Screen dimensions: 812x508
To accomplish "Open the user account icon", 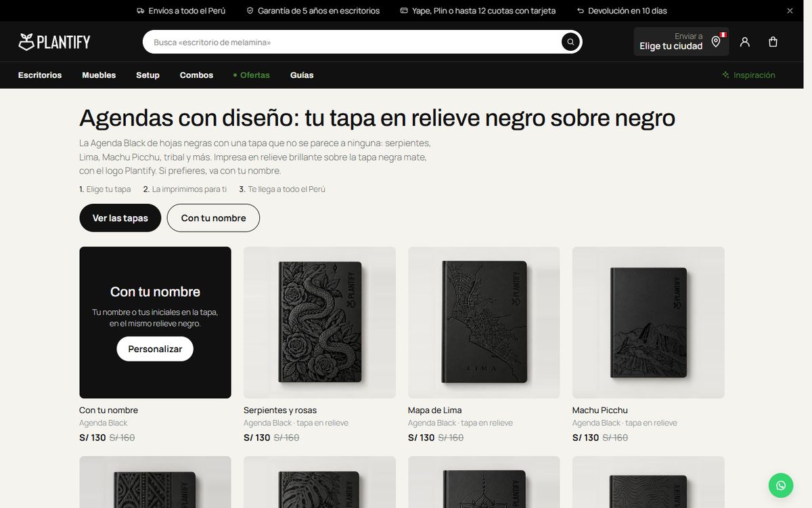I will pyautogui.click(x=745, y=42).
